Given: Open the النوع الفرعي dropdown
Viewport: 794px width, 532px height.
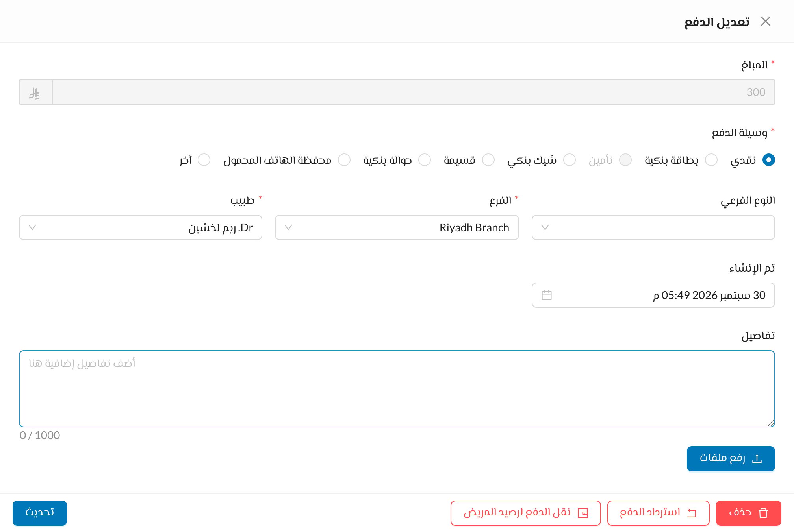Looking at the screenshot, I should point(653,227).
